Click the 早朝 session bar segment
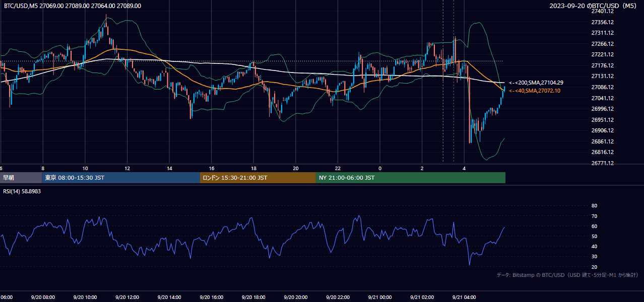 pyautogui.click(x=21, y=178)
